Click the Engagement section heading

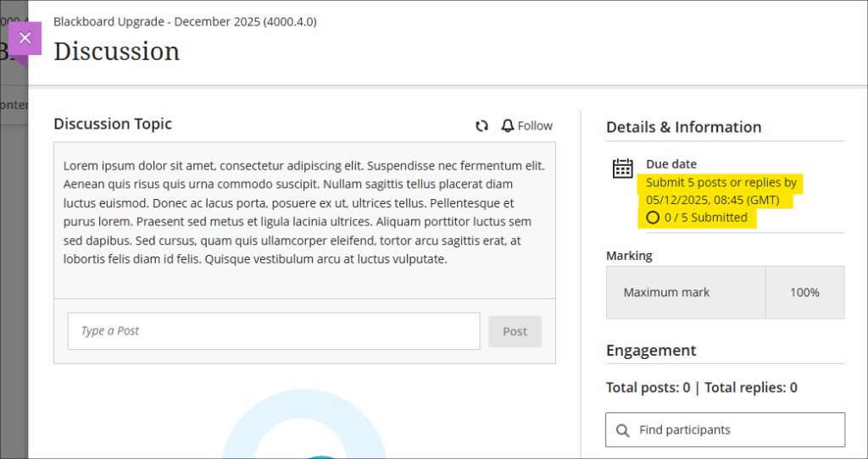tap(651, 351)
